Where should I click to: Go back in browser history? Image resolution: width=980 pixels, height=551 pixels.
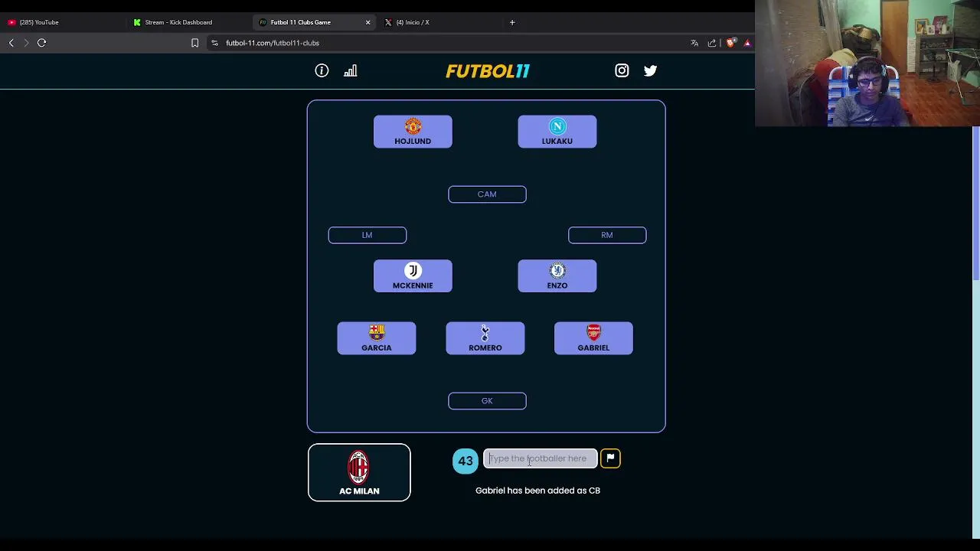(11, 43)
